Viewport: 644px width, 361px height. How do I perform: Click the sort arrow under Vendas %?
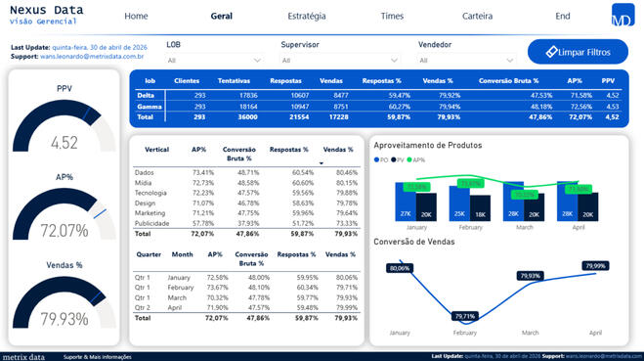tap(322, 163)
